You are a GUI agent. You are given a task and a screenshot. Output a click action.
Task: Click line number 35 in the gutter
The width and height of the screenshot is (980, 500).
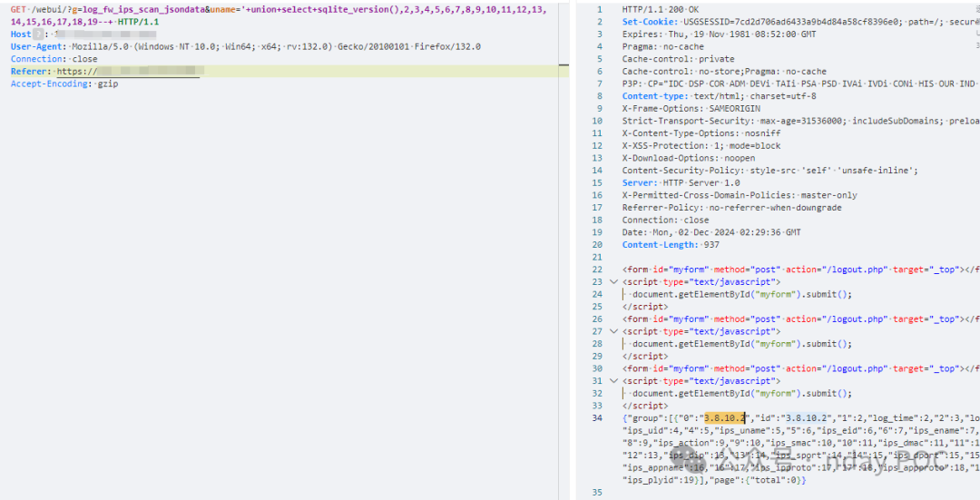point(597,493)
